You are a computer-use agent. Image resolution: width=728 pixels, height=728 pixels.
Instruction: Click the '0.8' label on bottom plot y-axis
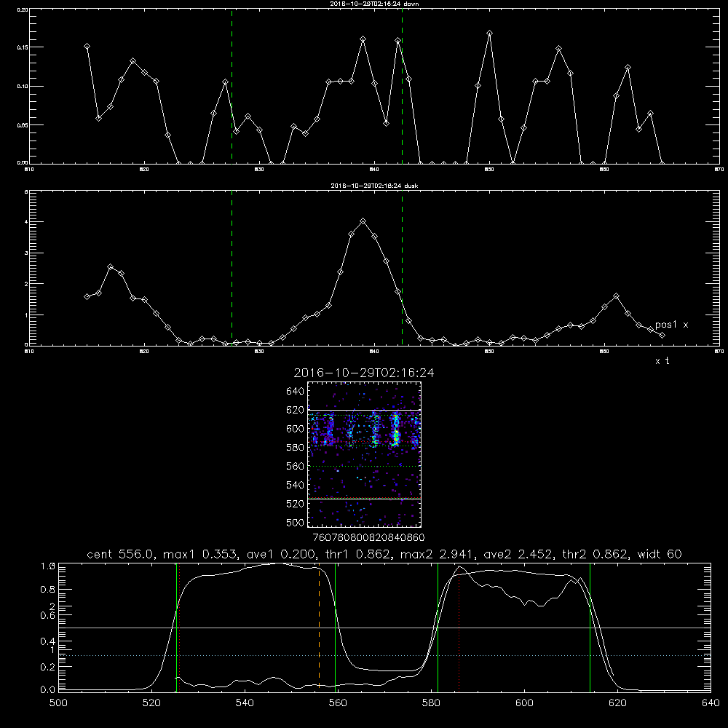click(x=48, y=590)
